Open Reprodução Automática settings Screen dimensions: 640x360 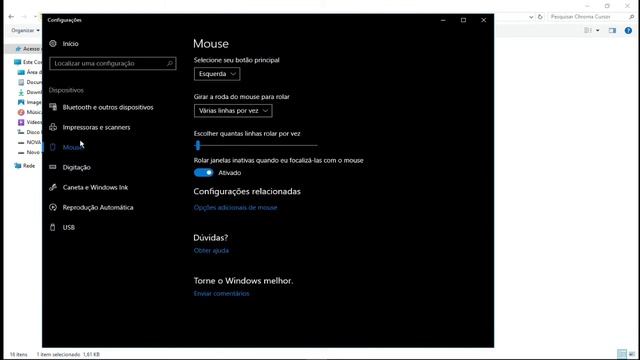[x=98, y=207]
